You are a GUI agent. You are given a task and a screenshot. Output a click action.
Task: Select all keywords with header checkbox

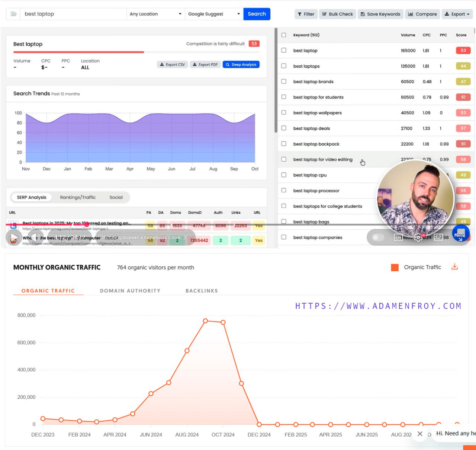284,35
